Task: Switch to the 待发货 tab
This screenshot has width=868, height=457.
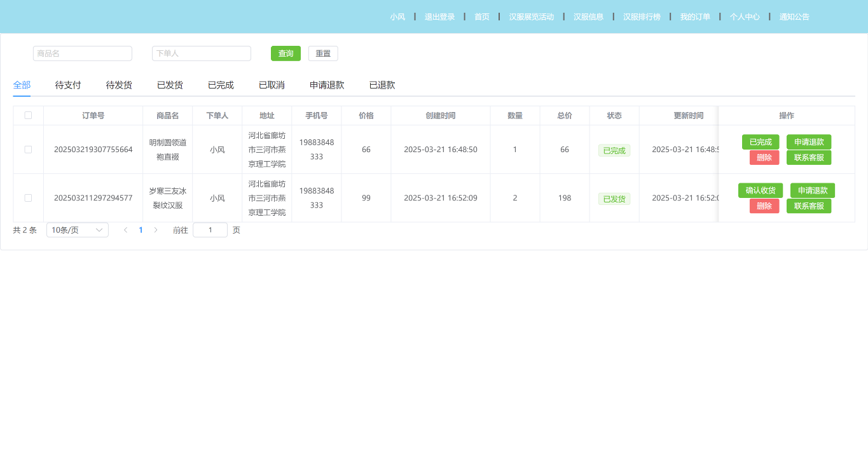Action: point(119,85)
